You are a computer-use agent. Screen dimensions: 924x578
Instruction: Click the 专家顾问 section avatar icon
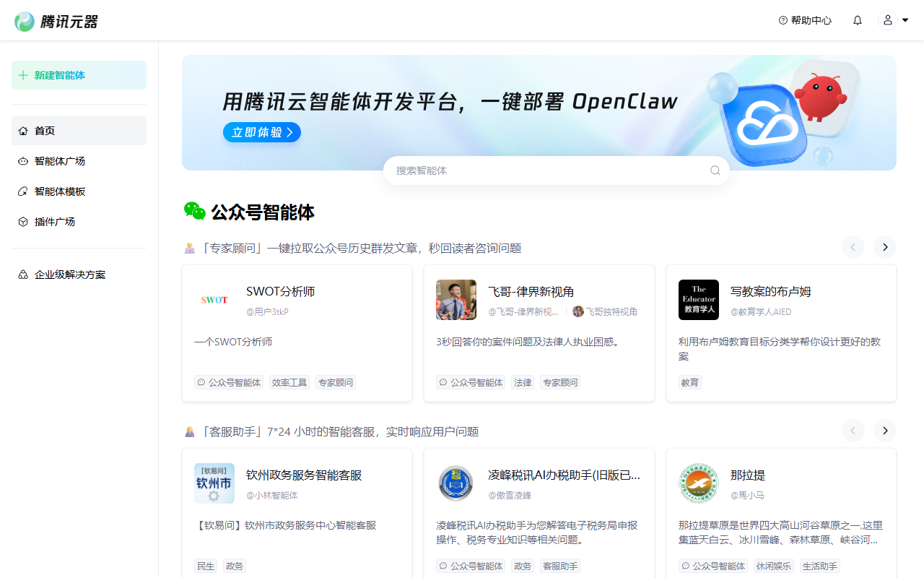click(x=190, y=248)
